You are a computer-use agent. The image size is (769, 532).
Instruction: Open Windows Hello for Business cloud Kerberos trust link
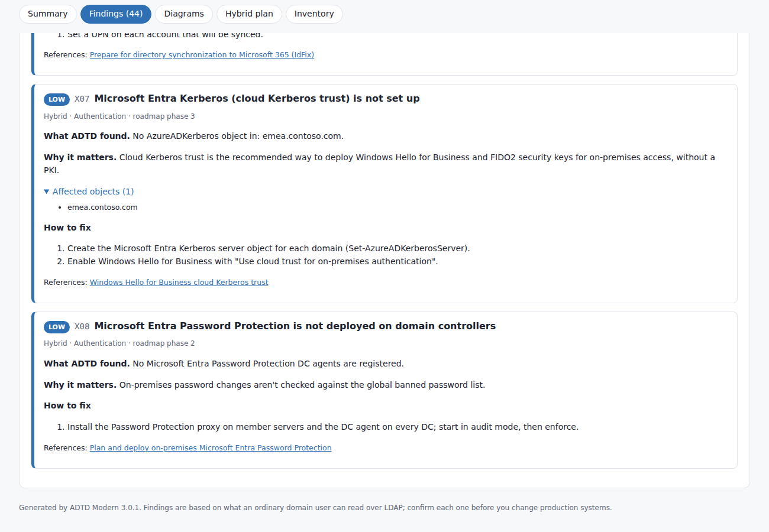click(x=179, y=283)
